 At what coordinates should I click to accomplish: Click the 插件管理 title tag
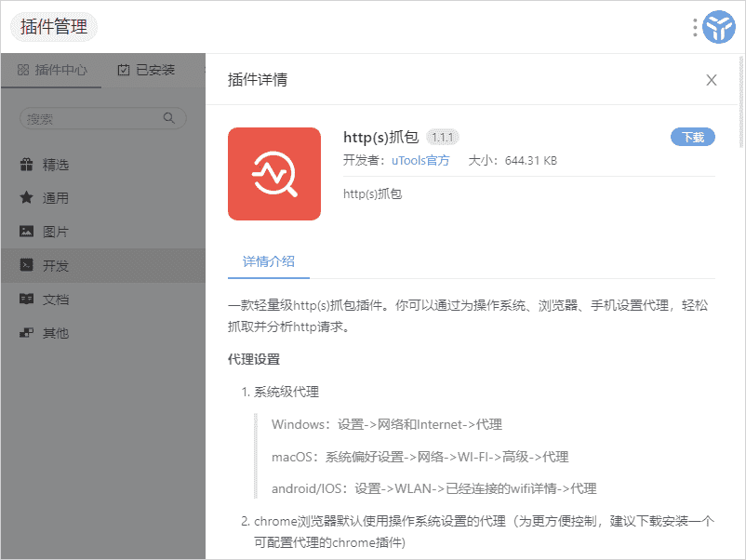[x=54, y=27]
